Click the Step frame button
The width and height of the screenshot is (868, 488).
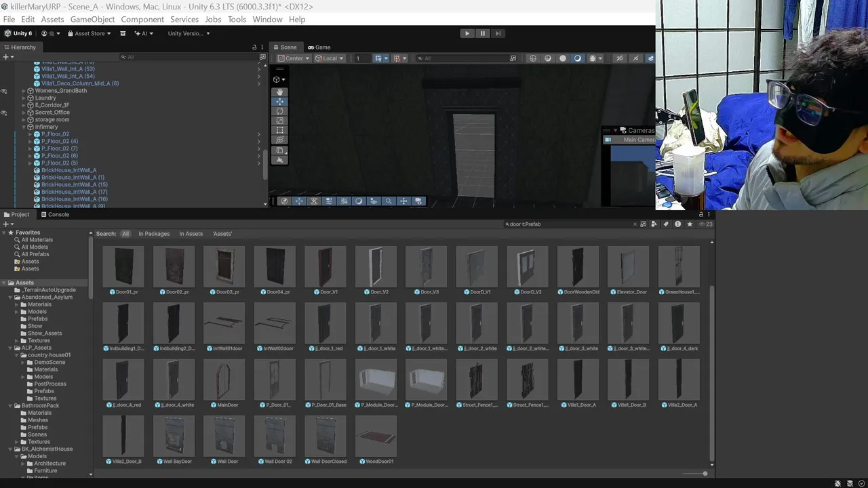(498, 33)
